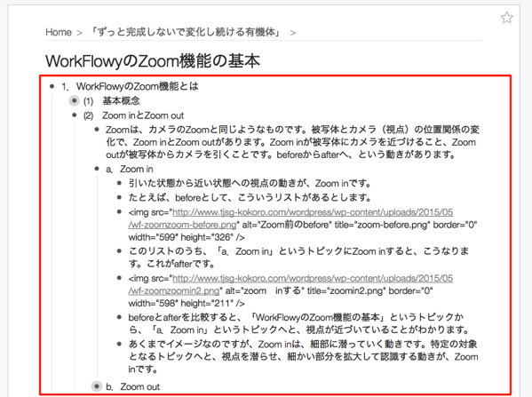Click the text 1. WorkFlowyのZoom機能とは
The image size is (532, 397).
pyautogui.click(x=130, y=86)
